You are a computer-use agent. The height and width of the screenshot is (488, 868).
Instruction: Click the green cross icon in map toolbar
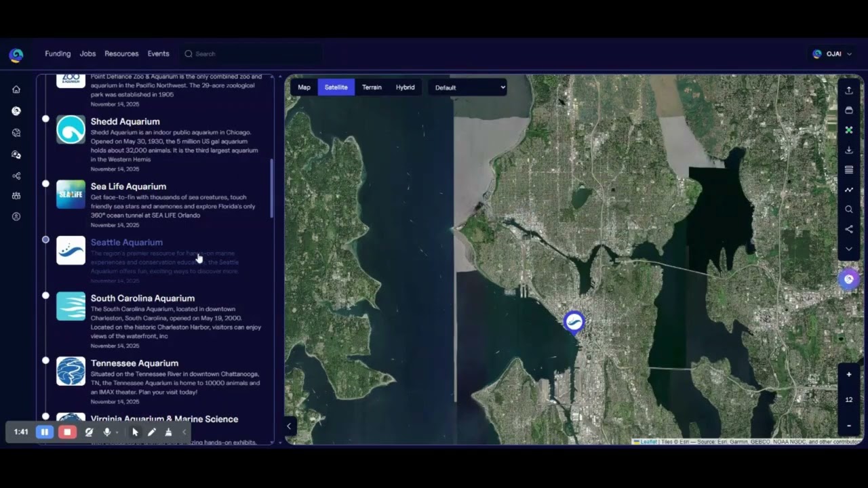click(x=848, y=130)
